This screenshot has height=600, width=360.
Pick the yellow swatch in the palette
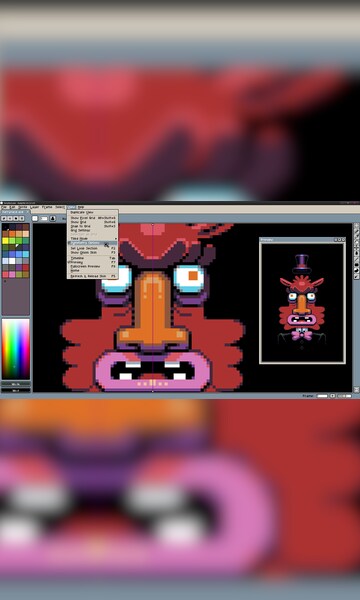5,240
